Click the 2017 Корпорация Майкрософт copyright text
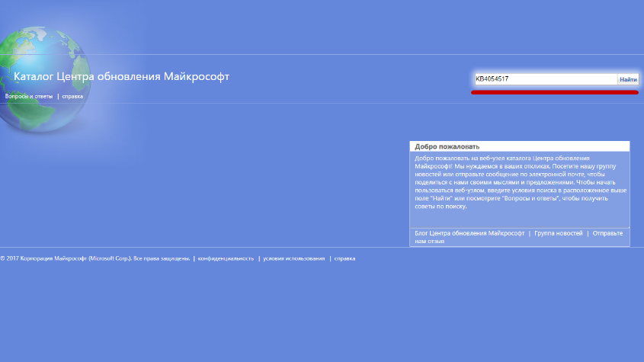 (95, 258)
